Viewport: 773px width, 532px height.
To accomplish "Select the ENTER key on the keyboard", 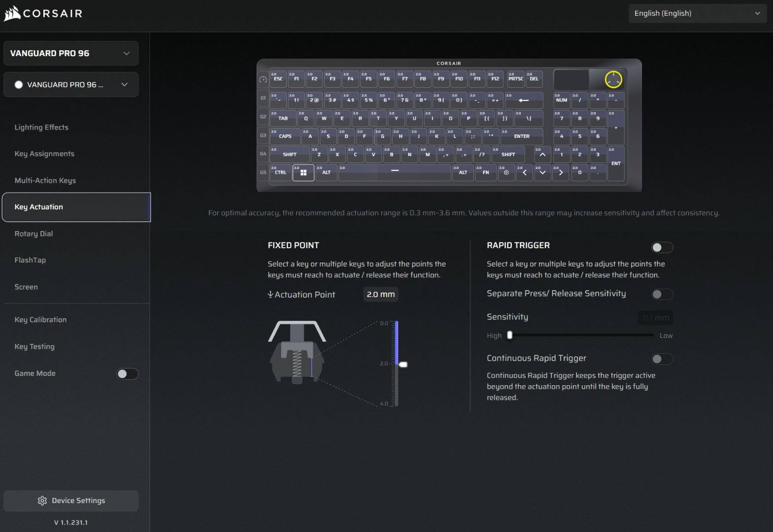I will [x=522, y=136].
